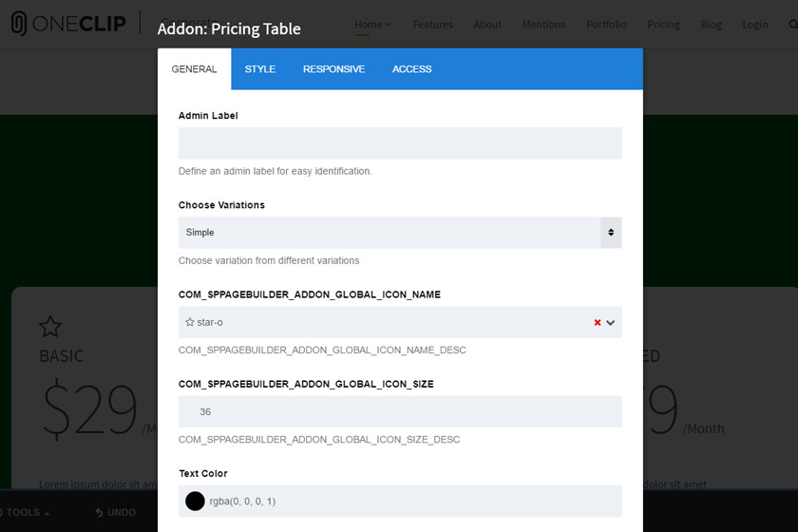This screenshot has height=532, width=798.
Task: Expand the Tools menu caret
Action: pyautogui.click(x=47, y=514)
